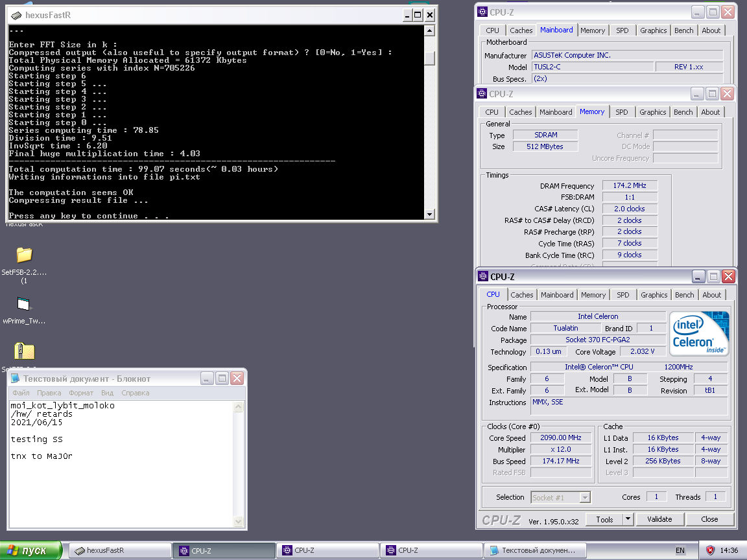Click the hexusFastR title bar chip icon
The image size is (747, 560).
pos(16,16)
